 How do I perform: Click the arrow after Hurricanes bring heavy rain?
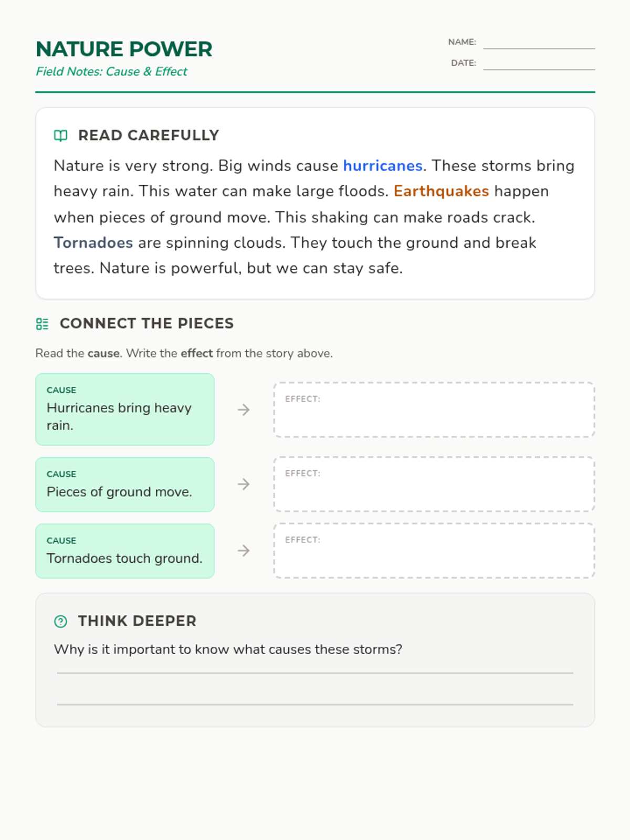pos(244,409)
